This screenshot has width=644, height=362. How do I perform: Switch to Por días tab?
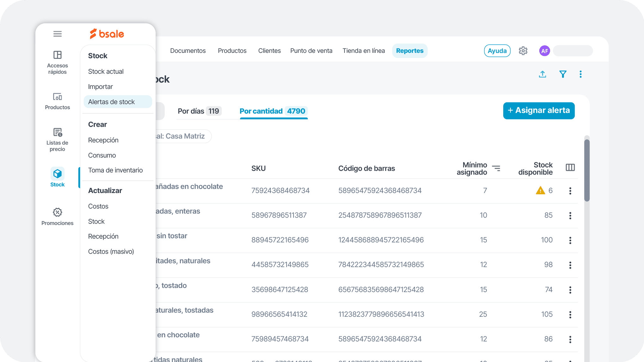[x=199, y=111]
